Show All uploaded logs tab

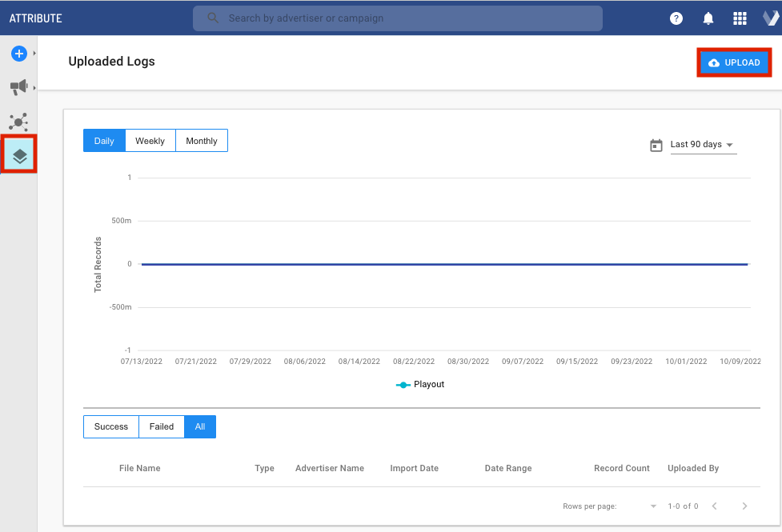coord(200,426)
